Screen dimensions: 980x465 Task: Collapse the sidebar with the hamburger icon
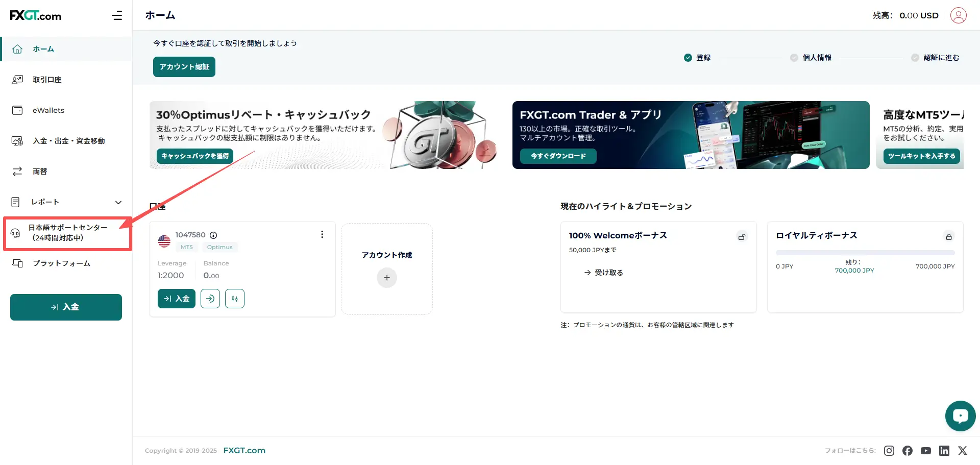(x=117, y=15)
